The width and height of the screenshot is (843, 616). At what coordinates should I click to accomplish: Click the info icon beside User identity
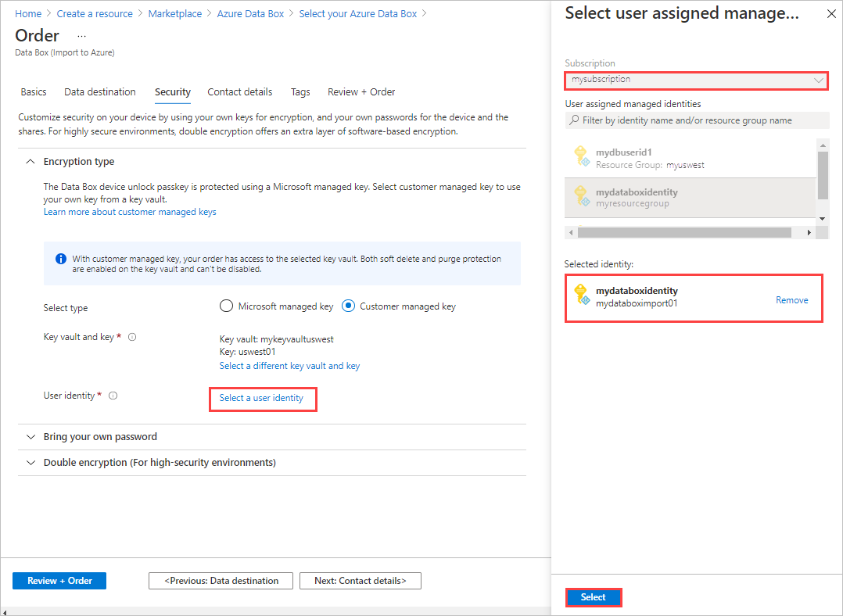(113, 395)
